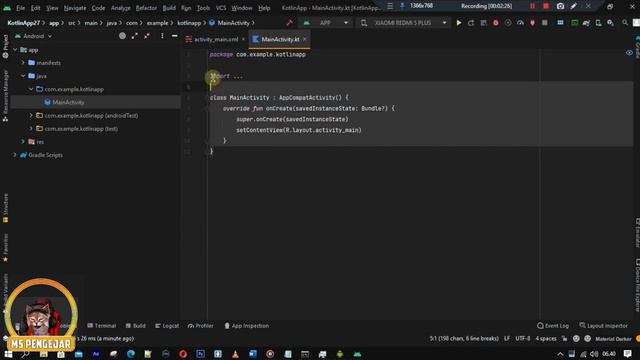The height and width of the screenshot is (360, 640).
Task: Open the Event Log
Action: 553,326
